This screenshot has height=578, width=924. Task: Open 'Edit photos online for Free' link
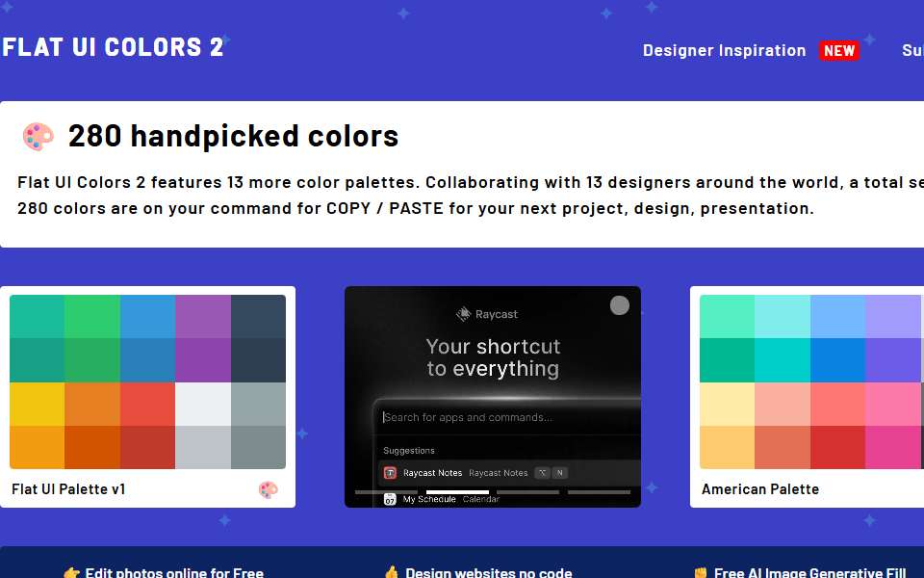coord(174,572)
